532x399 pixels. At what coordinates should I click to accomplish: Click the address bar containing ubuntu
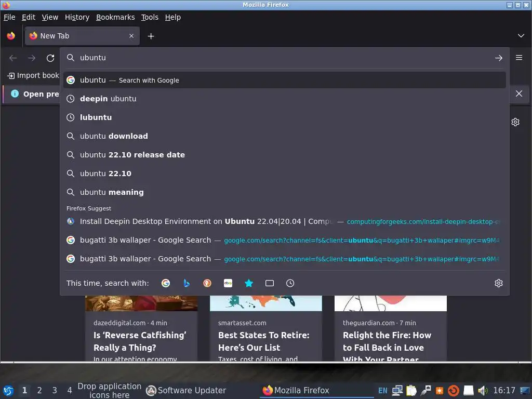point(284,58)
